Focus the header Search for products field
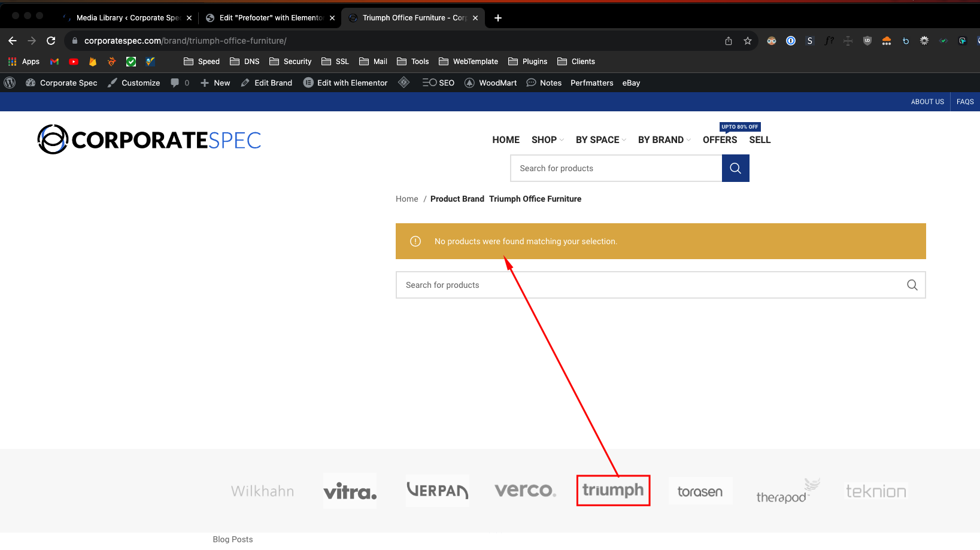 (616, 168)
